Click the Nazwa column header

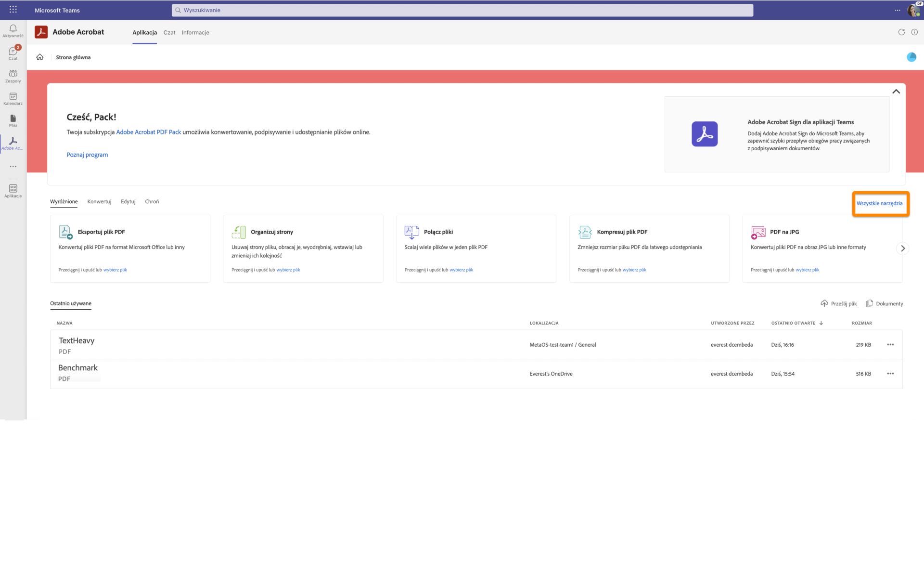pos(64,323)
